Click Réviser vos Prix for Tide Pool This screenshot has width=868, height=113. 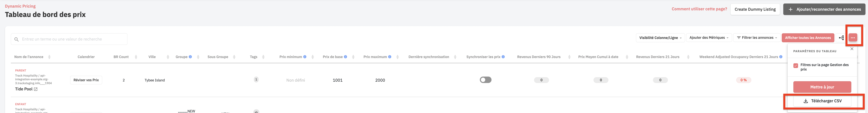point(86,80)
